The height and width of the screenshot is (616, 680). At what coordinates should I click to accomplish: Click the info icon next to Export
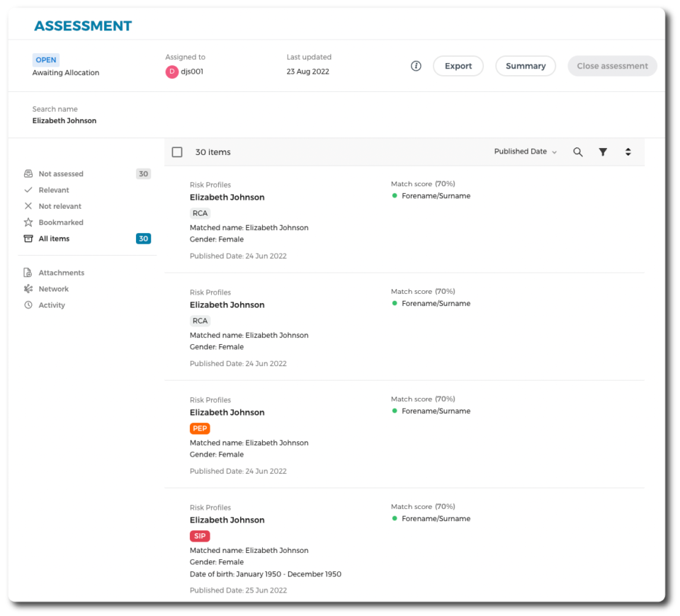[416, 65]
